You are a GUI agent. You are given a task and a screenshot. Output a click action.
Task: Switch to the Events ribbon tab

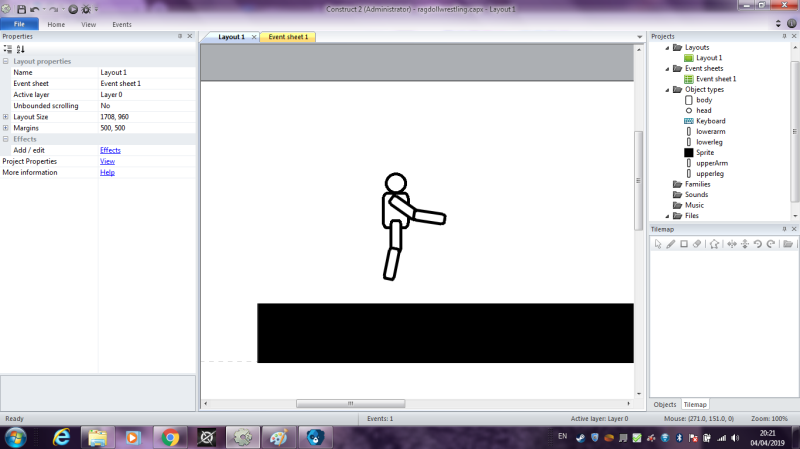click(121, 24)
